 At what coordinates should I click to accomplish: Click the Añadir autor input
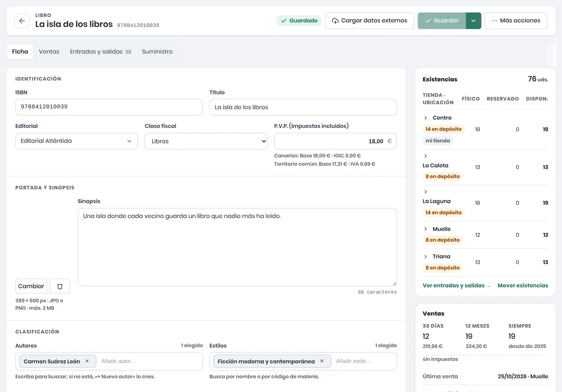click(149, 361)
